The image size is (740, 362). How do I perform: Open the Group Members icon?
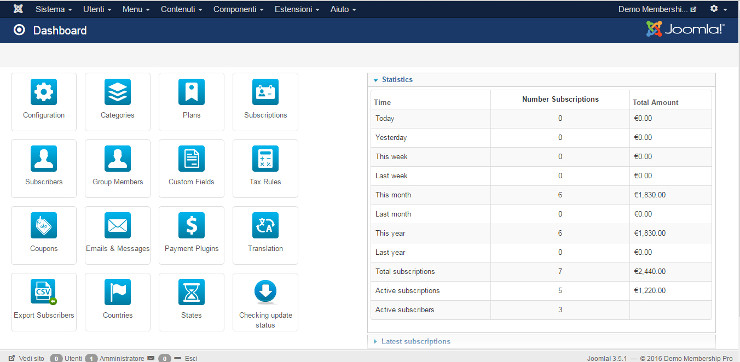[x=118, y=159]
